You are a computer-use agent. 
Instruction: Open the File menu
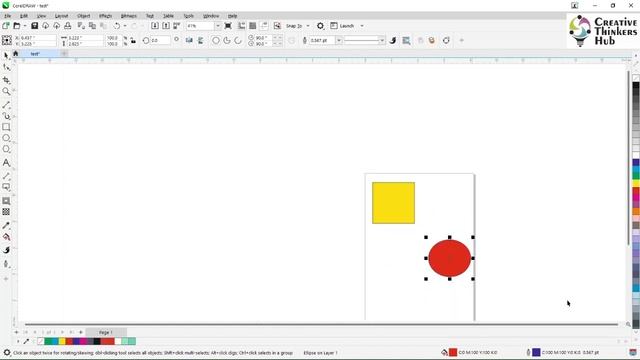tap(7, 16)
